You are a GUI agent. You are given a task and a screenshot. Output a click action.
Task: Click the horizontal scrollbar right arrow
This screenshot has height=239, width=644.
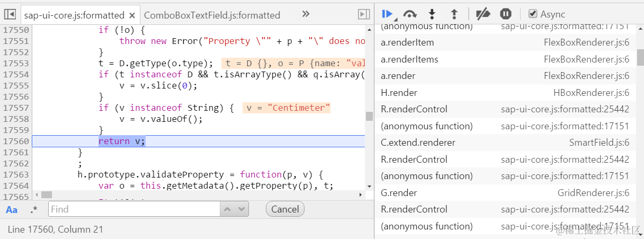click(x=361, y=194)
